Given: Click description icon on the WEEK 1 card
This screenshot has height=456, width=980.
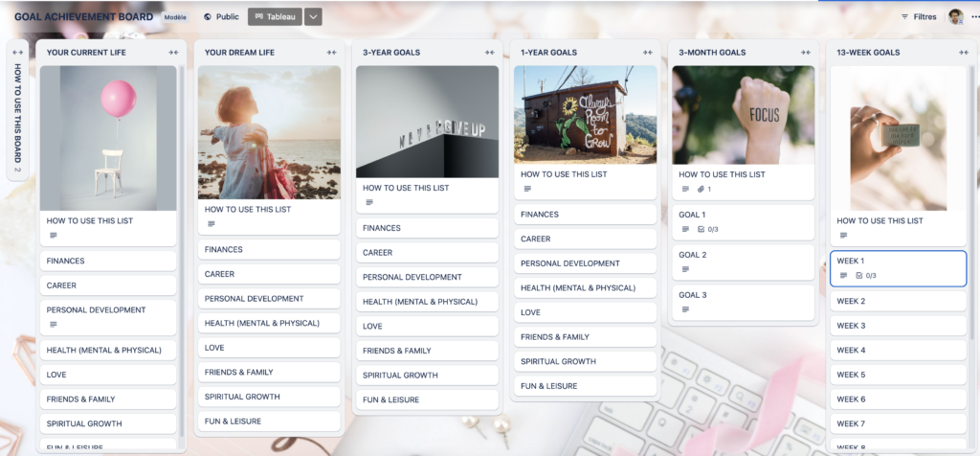Looking at the screenshot, I should 844,275.
